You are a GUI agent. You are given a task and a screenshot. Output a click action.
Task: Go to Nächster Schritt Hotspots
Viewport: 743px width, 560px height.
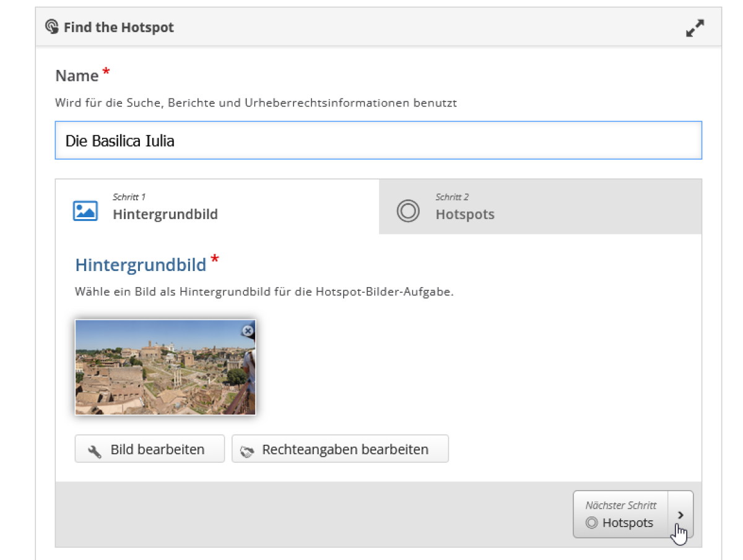[621, 514]
